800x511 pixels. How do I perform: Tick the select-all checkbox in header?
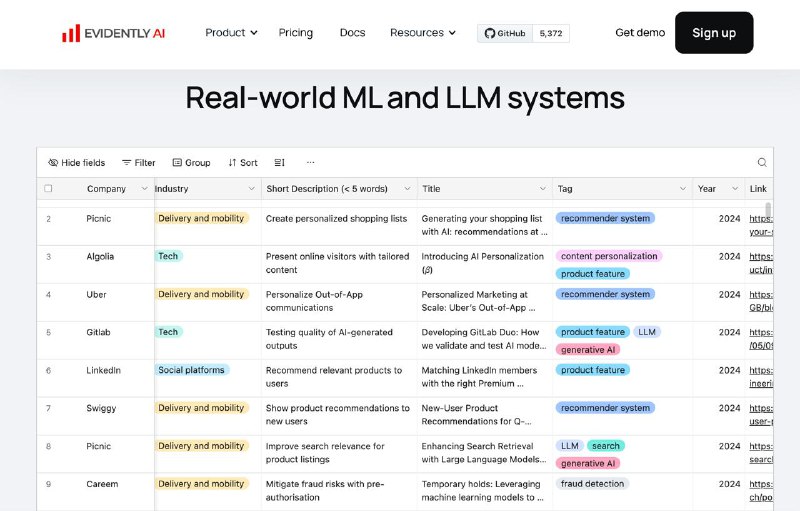click(x=48, y=189)
